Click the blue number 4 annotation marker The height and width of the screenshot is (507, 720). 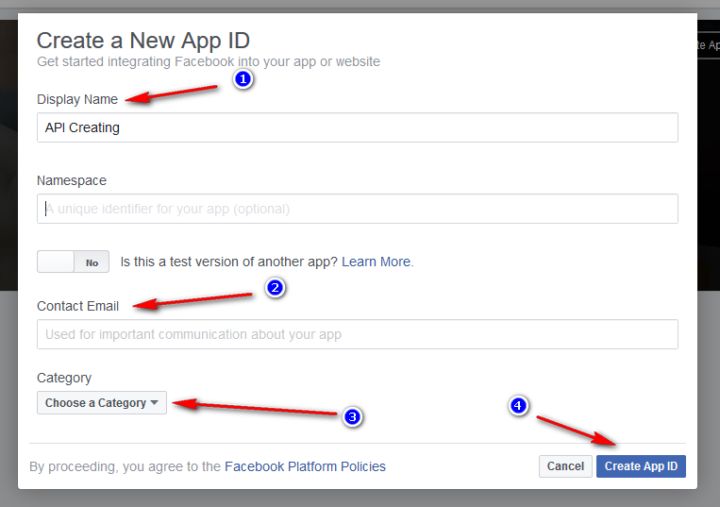click(518, 405)
